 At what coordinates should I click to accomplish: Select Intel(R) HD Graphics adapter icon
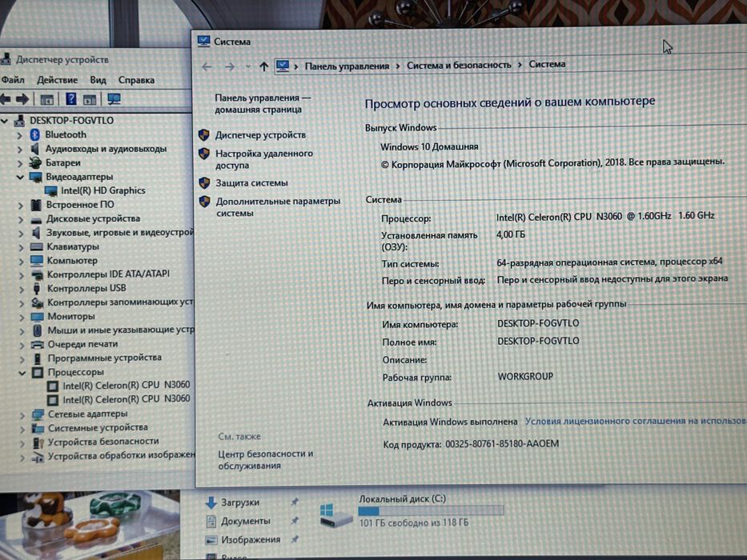pos(51,191)
